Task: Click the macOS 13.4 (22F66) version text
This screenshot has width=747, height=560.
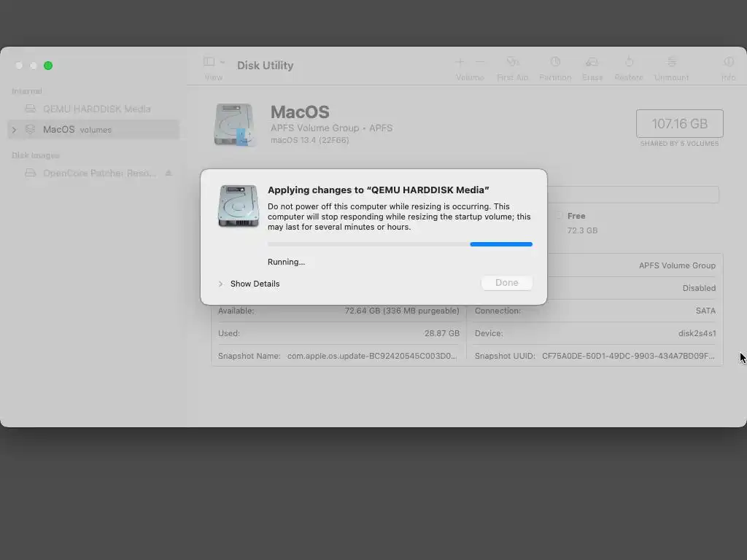Action: [309, 140]
